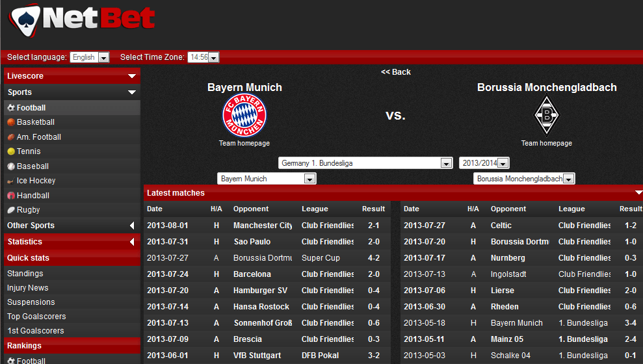Screen dimensions: 643x364
Task: Click the Rheden opponent row
Action: pos(505,307)
